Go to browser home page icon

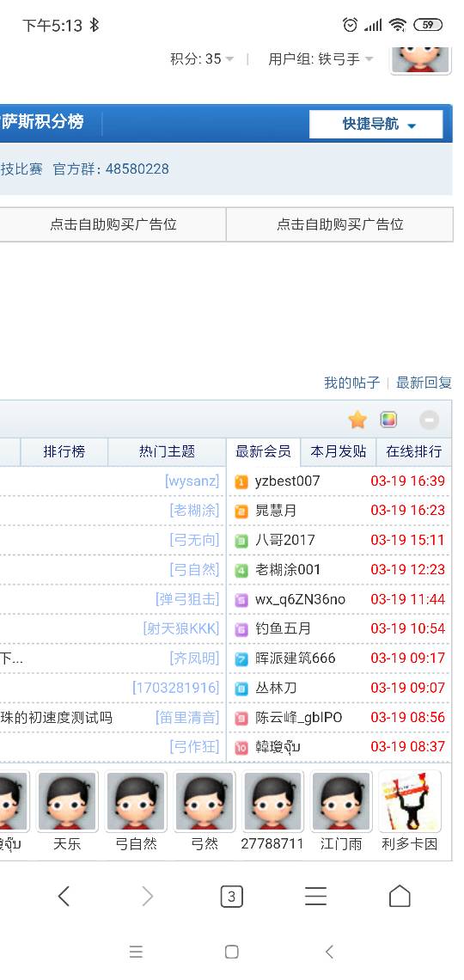coord(400,896)
